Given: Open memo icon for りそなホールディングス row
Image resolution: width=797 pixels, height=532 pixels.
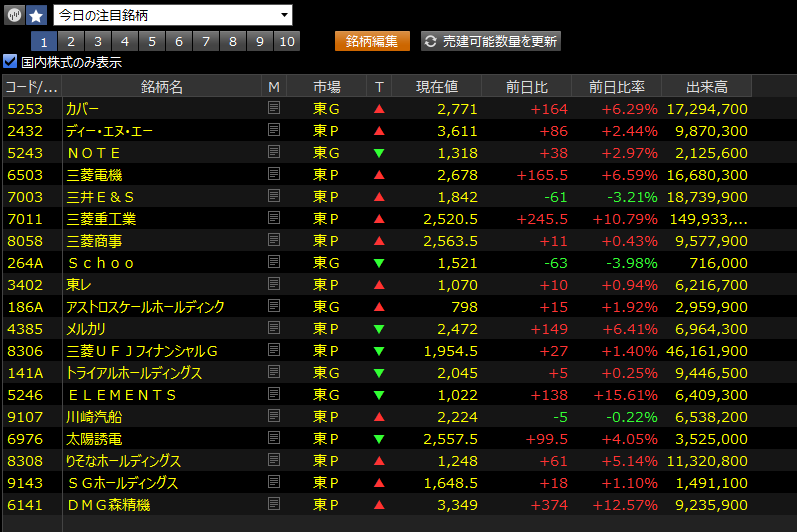Looking at the screenshot, I should pos(273,460).
